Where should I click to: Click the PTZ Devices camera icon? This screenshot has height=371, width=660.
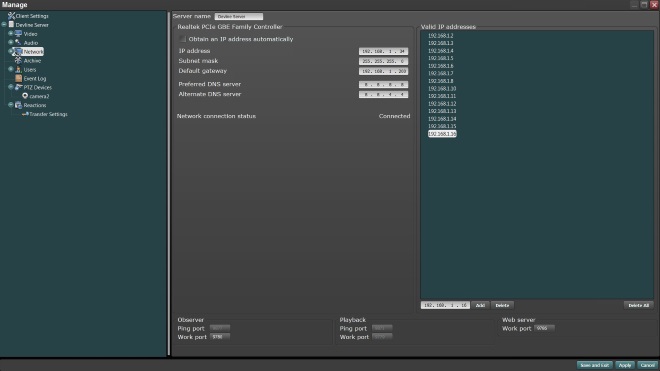19,87
